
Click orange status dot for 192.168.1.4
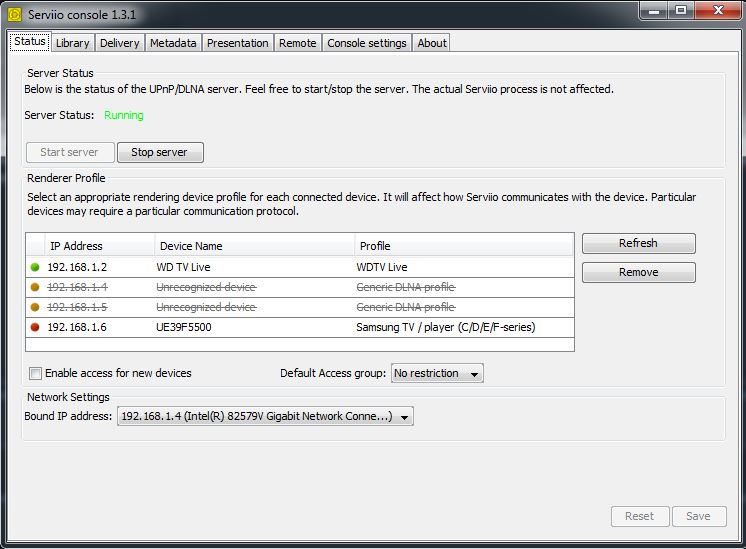pyautogui.click(x=35, y=287)
